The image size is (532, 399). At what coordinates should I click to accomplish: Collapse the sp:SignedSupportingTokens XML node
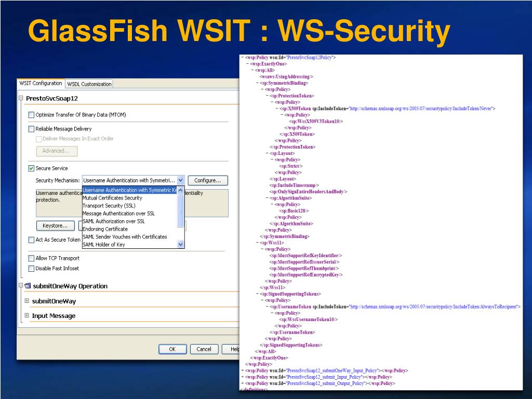coord(257,294)
